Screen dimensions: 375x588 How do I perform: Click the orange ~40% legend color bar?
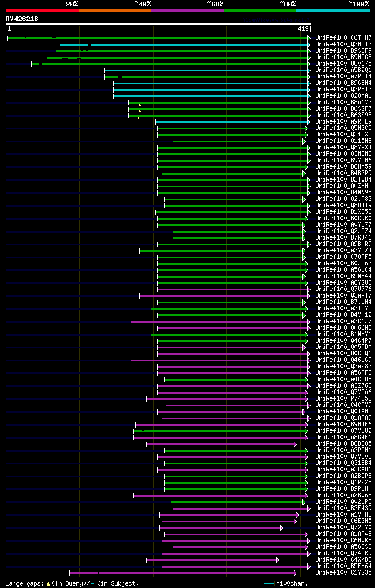(x=115, y=11)
